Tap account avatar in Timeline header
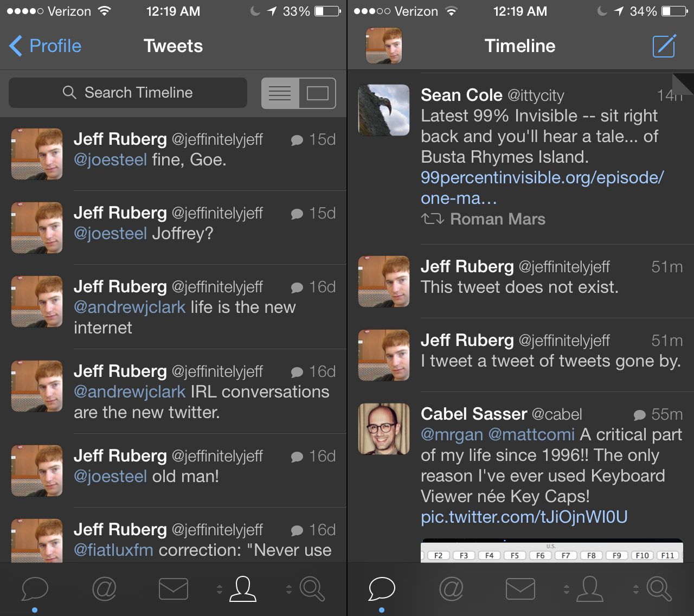Screen dimensions: 694x616 pos(384,46)
